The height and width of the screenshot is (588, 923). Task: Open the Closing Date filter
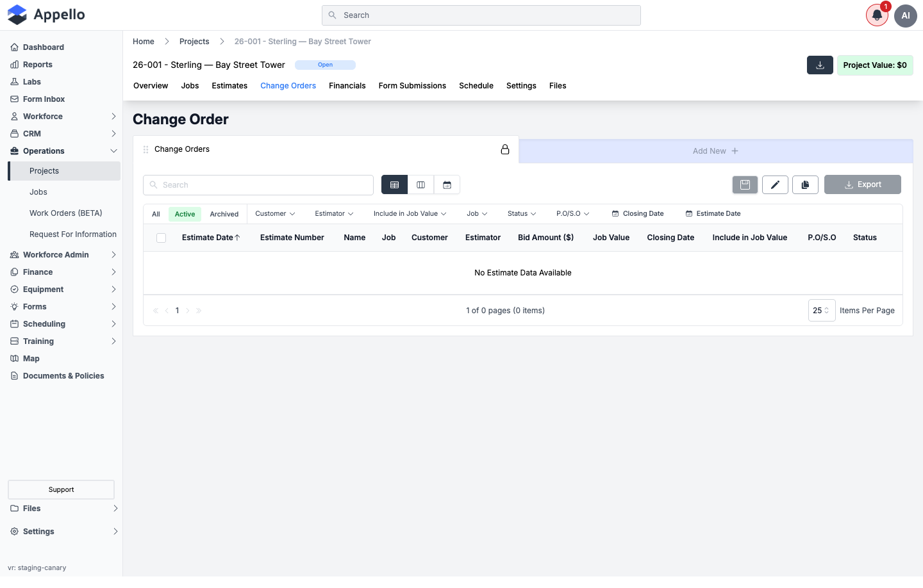(638, 214)
